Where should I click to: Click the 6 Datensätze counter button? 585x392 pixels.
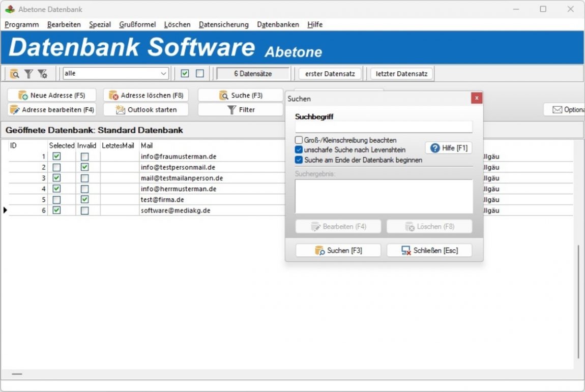pyautogui.click(x=253, y=74)
